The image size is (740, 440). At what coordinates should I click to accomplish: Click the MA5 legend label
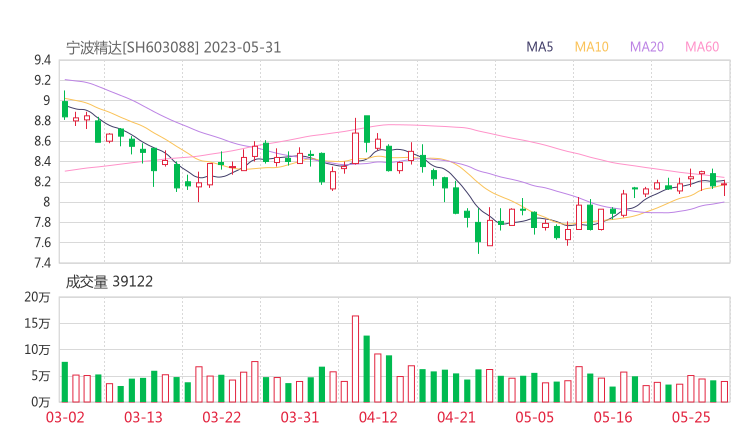point(539,47)
